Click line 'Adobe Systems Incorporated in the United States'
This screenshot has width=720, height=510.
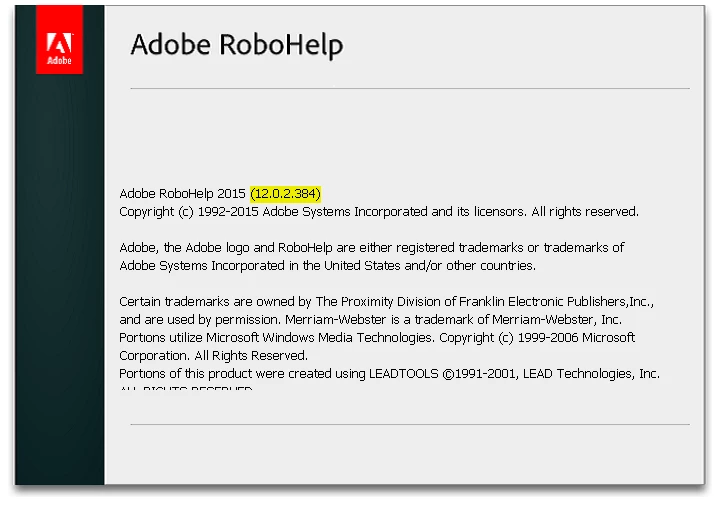point(327,265)
